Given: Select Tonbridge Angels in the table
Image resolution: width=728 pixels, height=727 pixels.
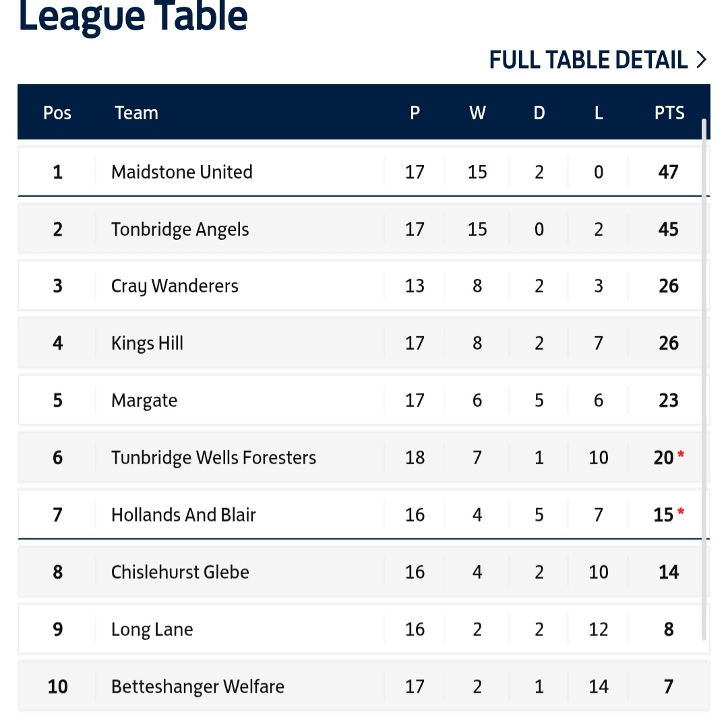Looking at the screenshot, I should click(180, 229).
